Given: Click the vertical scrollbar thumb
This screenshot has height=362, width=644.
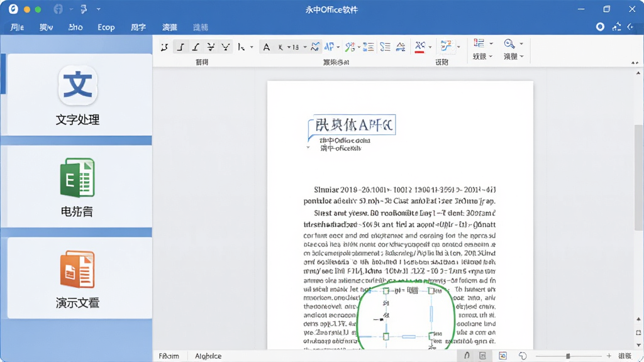Looking at the screenshot, I should (639, 177).
